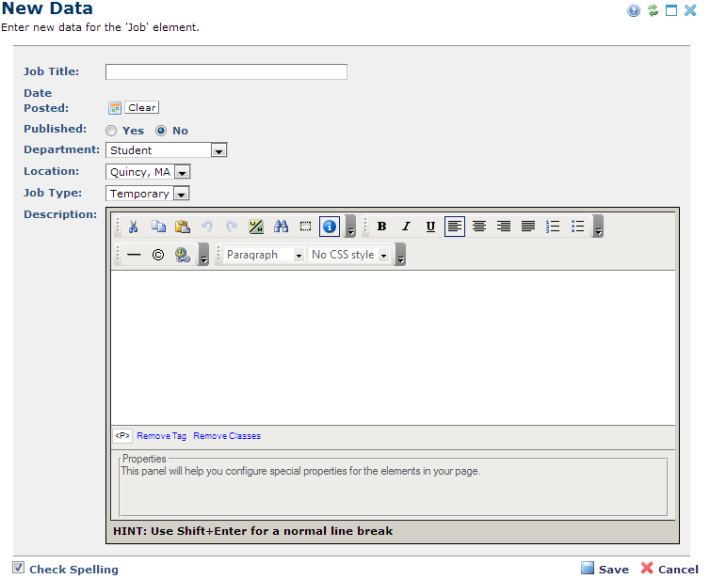
Task: Insert a numbered list
Action: 553,227
